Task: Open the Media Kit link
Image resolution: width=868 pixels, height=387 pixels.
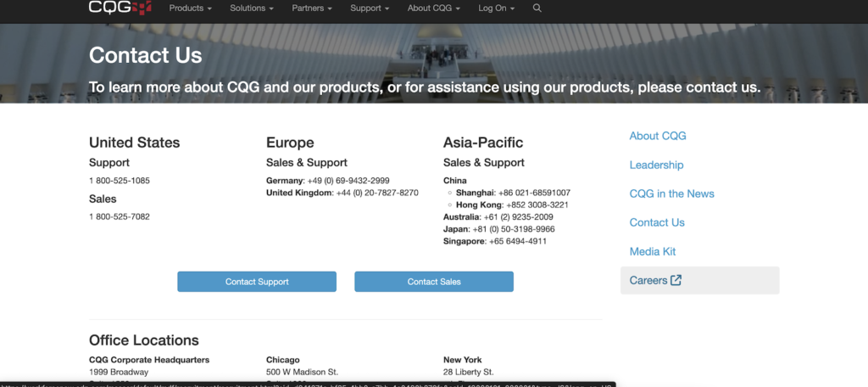Action: (x=652, y=251)
